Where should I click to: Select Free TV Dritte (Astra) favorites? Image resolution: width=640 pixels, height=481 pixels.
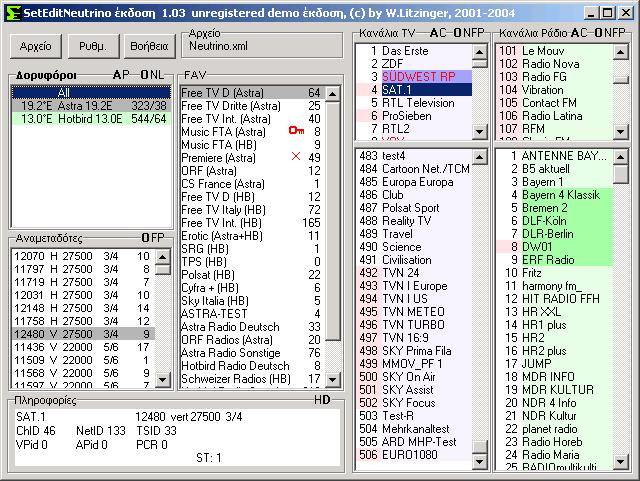[x=252, y=106]
